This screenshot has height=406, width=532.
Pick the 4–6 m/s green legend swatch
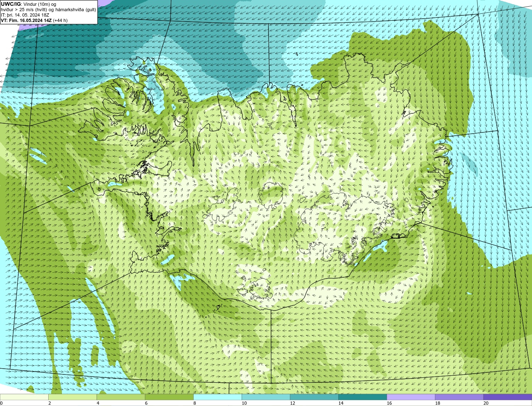[x=121, y=397]
